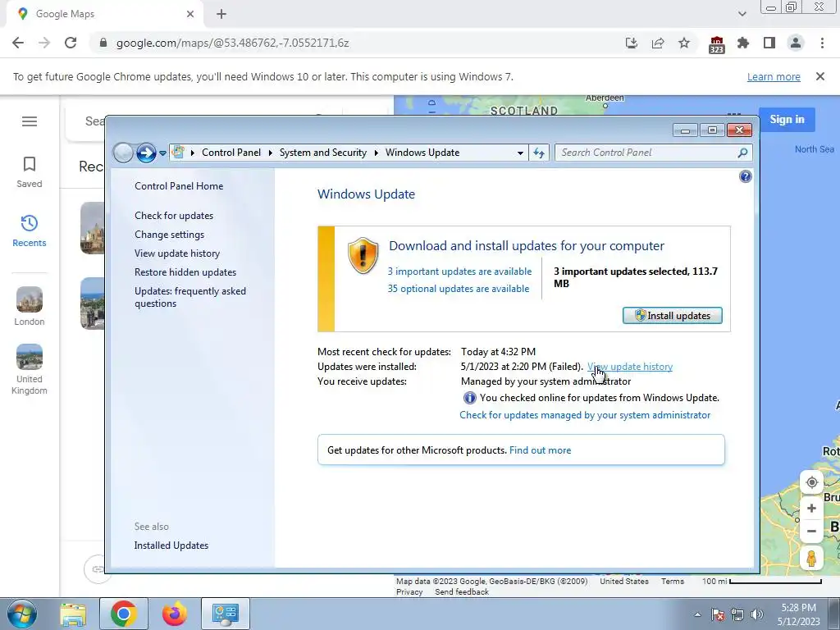Viewport: 840px width, 630px height.
Task: Click install/download icon in address bar
Action: (632, 43)
